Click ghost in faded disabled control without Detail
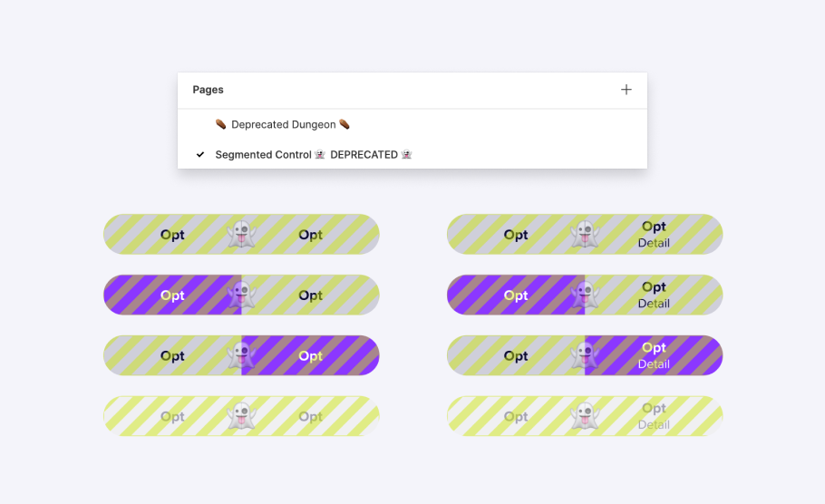This screenshot has height=504, width=825. click(x=241, y=417)
